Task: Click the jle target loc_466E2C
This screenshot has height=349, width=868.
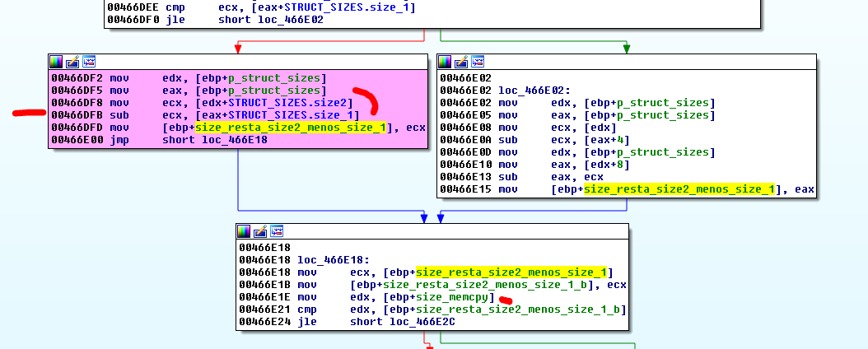Action: pos(418,322)
